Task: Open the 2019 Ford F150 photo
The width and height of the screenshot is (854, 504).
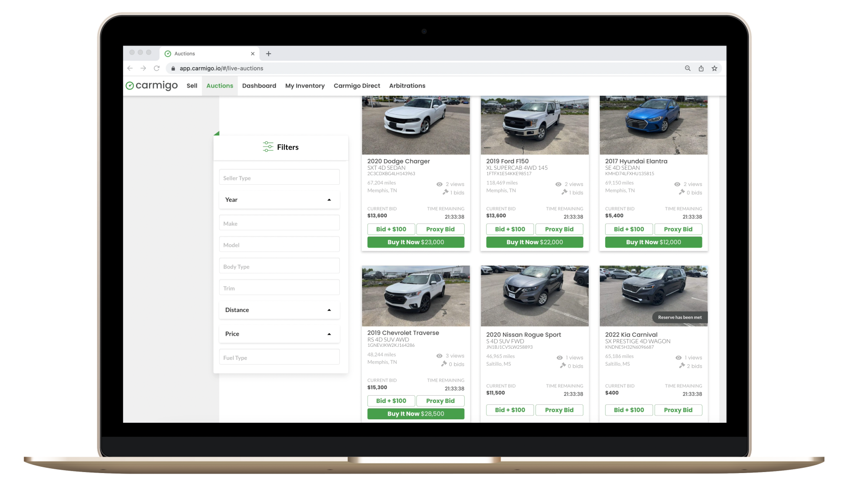Action: click(x=535, y=125)
